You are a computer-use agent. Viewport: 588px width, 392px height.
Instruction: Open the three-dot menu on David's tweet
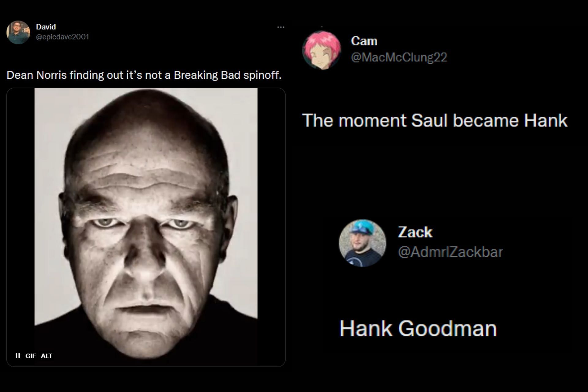pyautogui.click(x=281, y=27)
